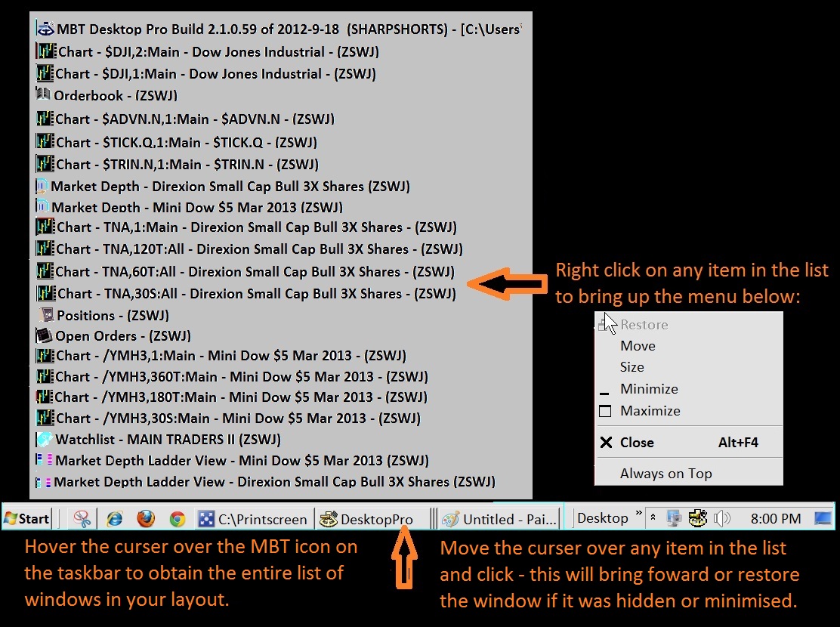Click chart icon for TNA,60T:All row
The width and height of the screenshot is (840, 627).
pyautogui.click(x=45, y=271)
